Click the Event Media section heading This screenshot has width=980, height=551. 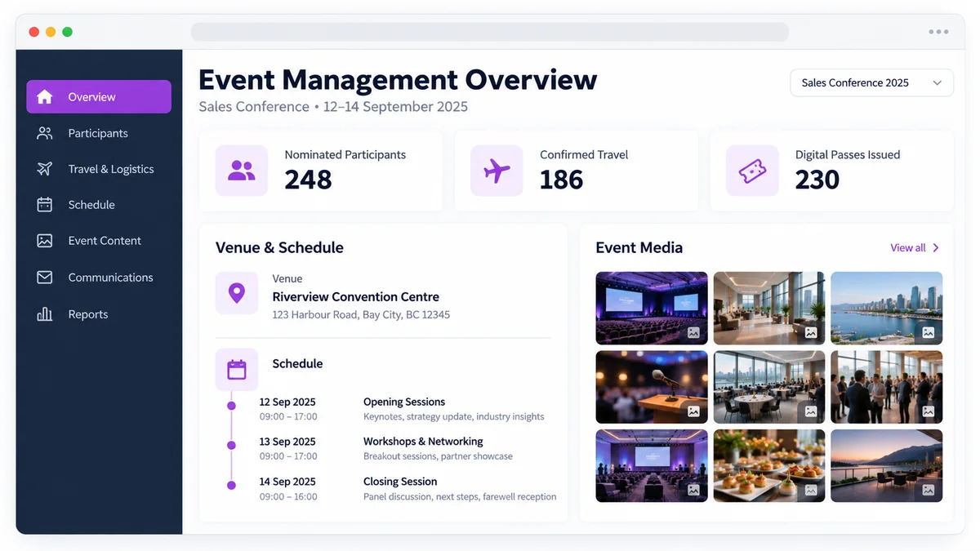click(639, 247)
